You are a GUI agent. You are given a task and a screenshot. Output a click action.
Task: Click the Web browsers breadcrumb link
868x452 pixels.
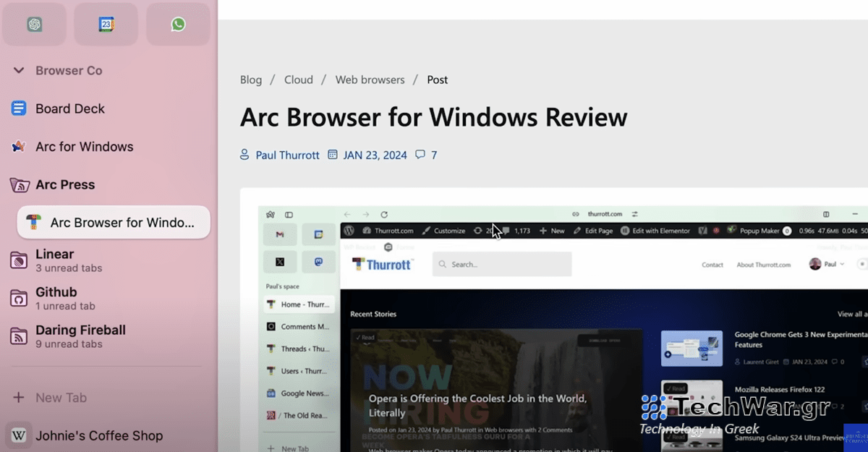tap(370, 80)
